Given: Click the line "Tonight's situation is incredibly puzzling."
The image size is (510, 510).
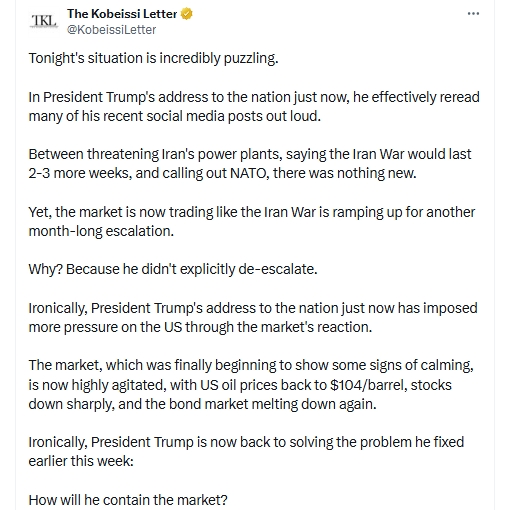Looking at the screenshot, I should click(x=153, y=58).
